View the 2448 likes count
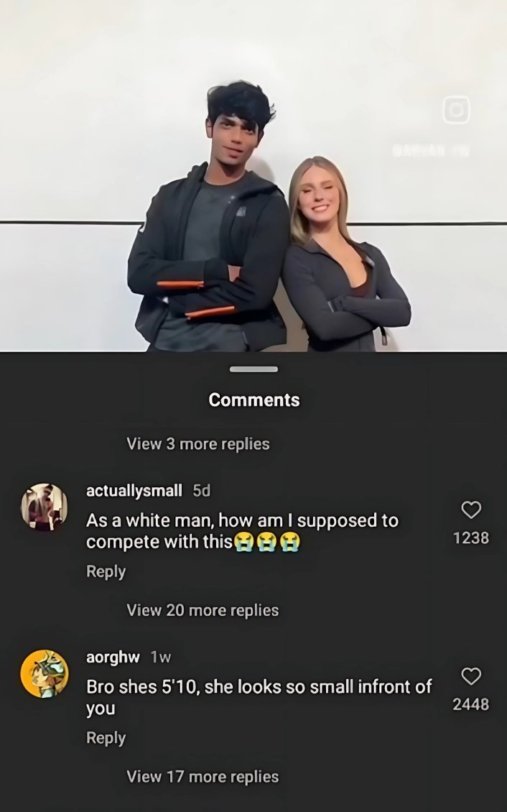Image resolution: width=507 pixels, height=812 pixels. point(471,704)
